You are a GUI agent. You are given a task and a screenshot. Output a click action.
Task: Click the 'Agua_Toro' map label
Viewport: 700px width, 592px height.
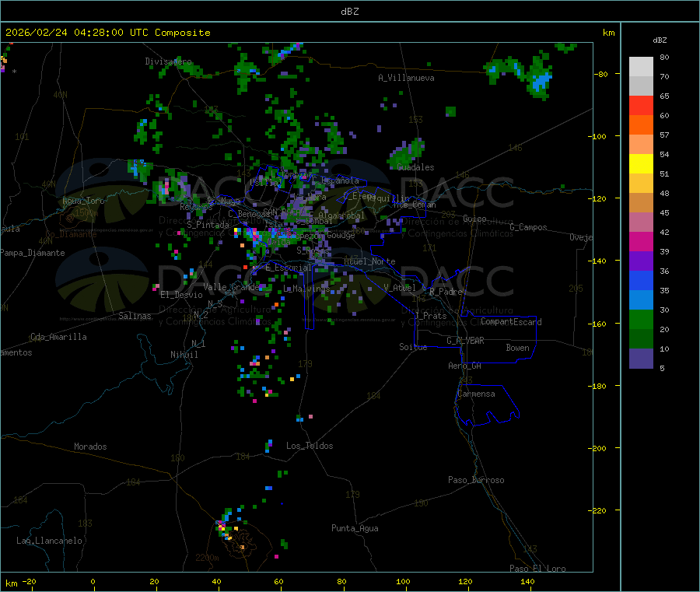(x=83, y=201)
